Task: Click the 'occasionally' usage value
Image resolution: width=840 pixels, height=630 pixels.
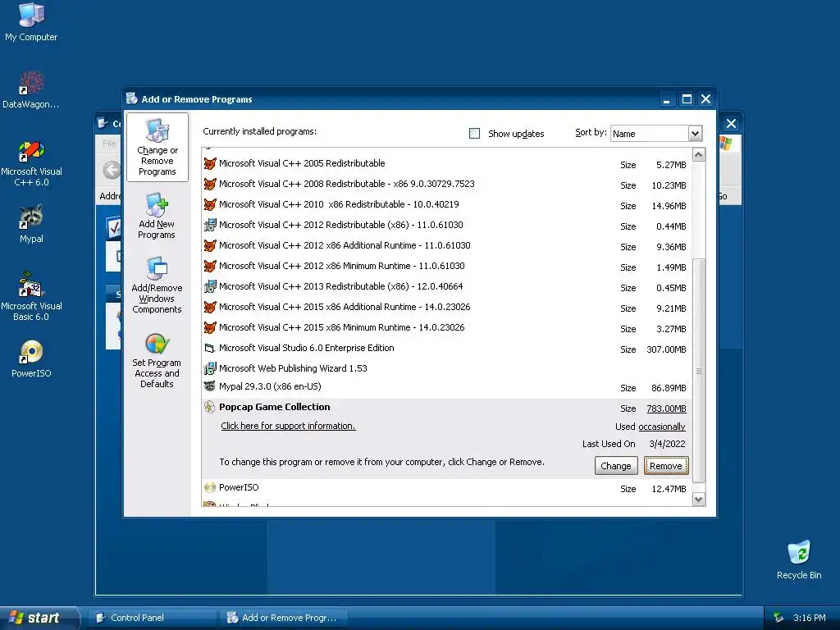Action: pyautogui.click(x=662, y=427)
